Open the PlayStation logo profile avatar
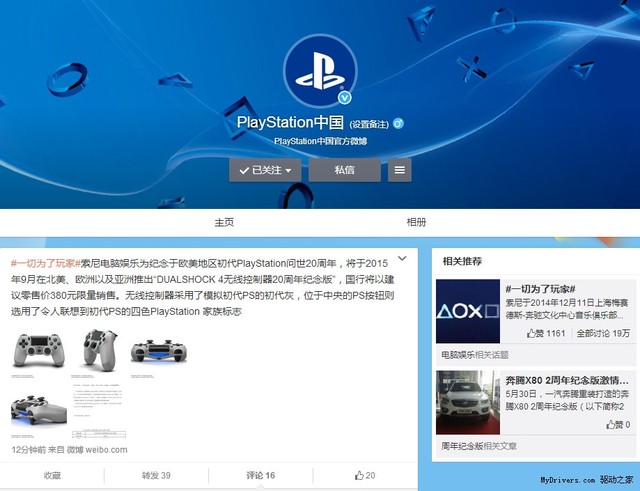 pyautogui.click(x=320, y=71)
